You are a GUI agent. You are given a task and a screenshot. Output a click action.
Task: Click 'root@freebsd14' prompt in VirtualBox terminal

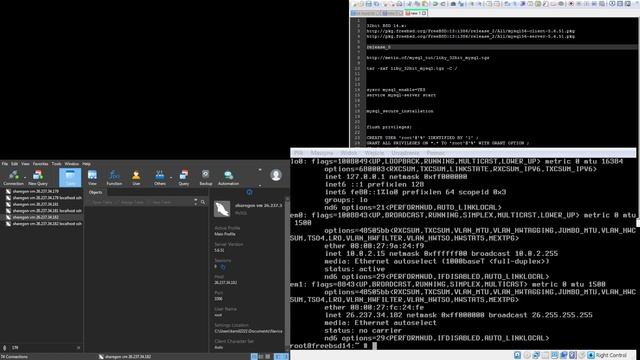tap(325, 346)
